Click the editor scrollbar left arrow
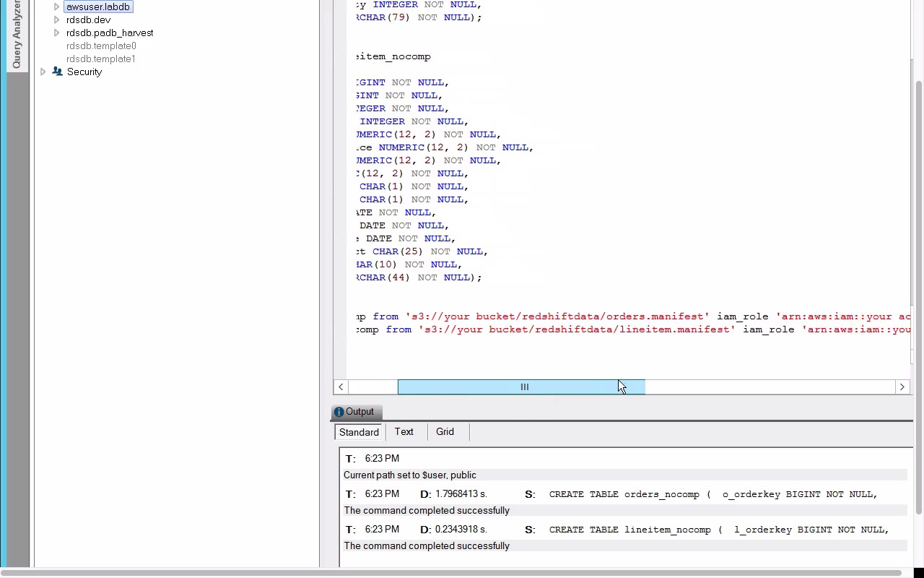This screenshot has height=578, width=924. coord(341,387)
